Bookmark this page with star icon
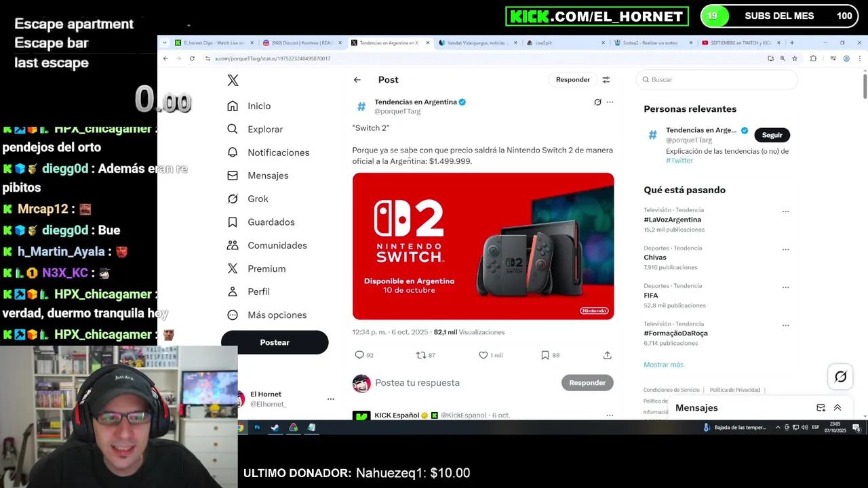 (795, 59)
